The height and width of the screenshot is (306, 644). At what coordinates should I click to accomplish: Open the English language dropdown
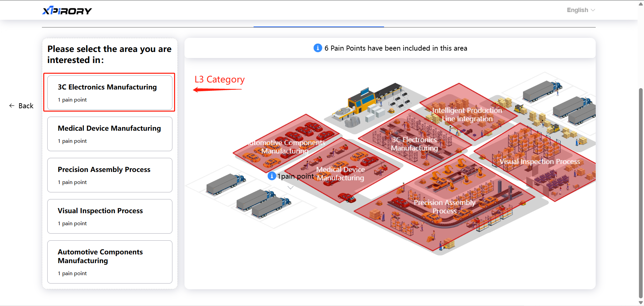pyautogui.click(x=581, y=10)
